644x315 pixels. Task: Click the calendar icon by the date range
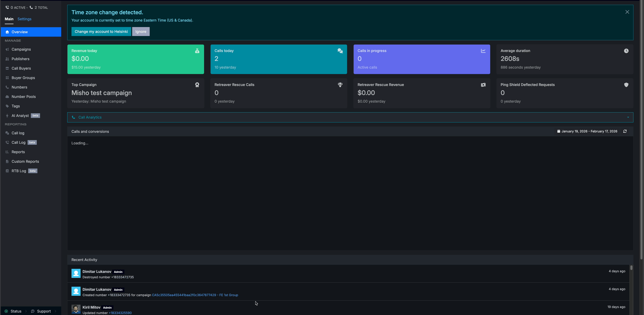[558, 131]
